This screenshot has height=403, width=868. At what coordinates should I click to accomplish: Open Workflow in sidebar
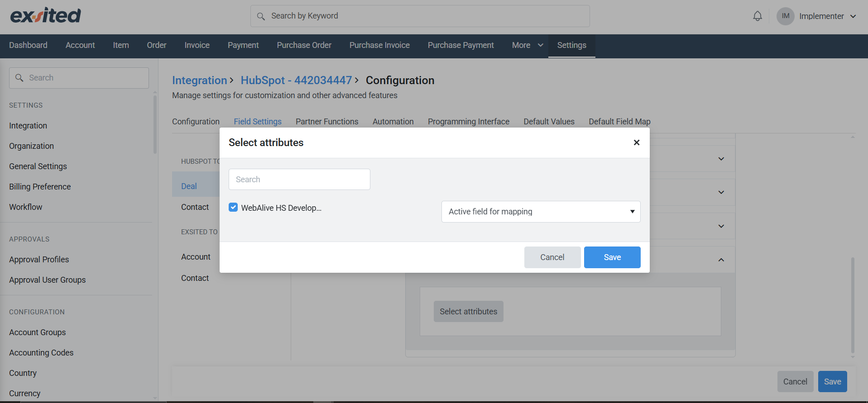(x=25, y=207)
